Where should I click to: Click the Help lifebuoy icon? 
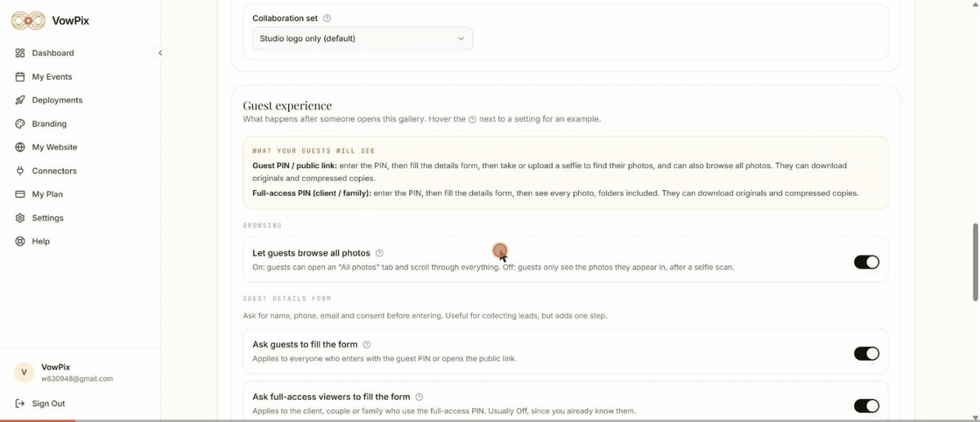point(20,242)
